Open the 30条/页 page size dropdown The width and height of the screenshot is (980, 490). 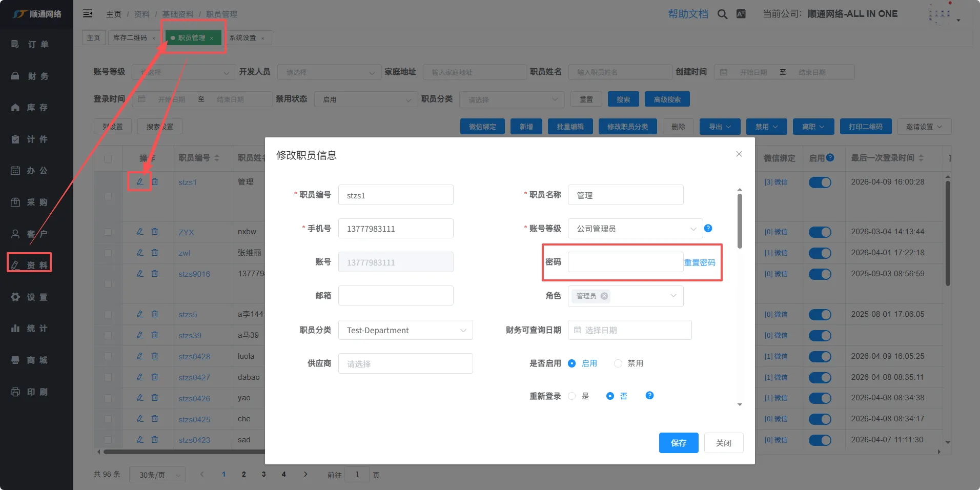(157, 475)
